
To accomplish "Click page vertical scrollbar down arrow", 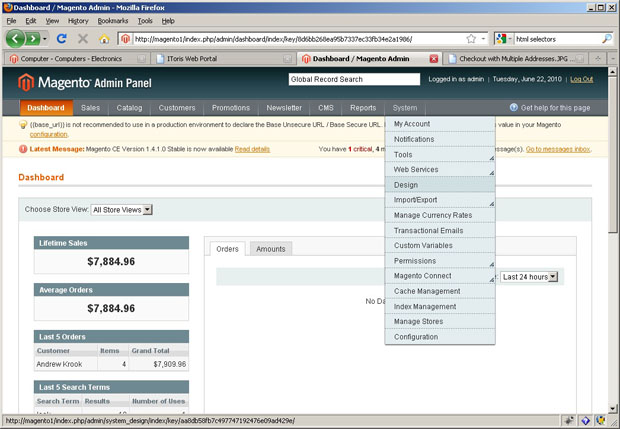I will 612,409.
